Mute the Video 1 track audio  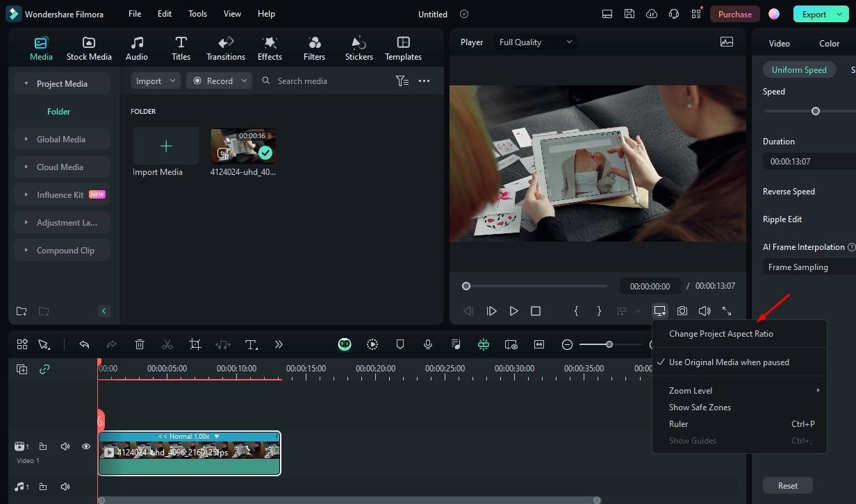(x=65, y=446)
